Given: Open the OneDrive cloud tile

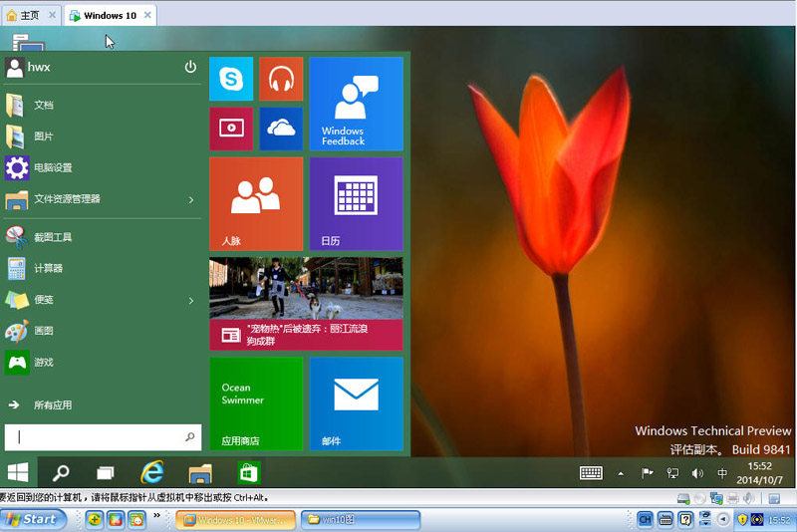Looking at the screenshot, I should tap(281, 129).
